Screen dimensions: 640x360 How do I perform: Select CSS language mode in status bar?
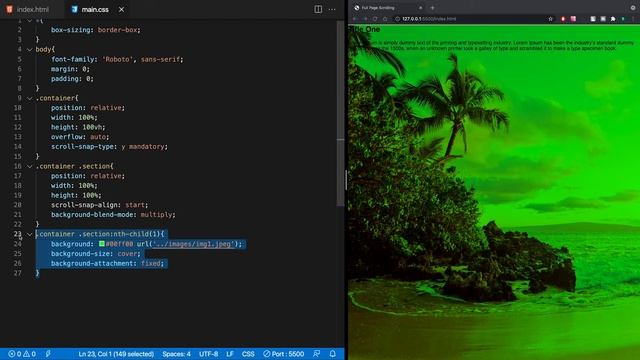(x=248, y=354)
